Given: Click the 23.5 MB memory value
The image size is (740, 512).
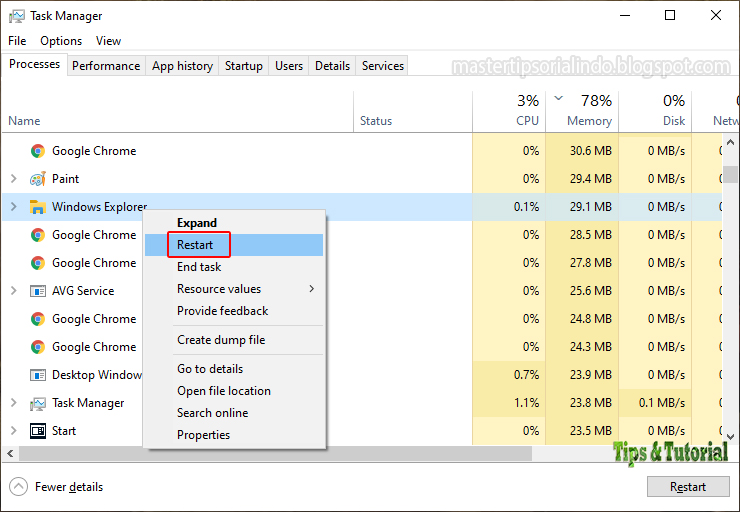Looking at the screenshot, I should pos(590,431).
